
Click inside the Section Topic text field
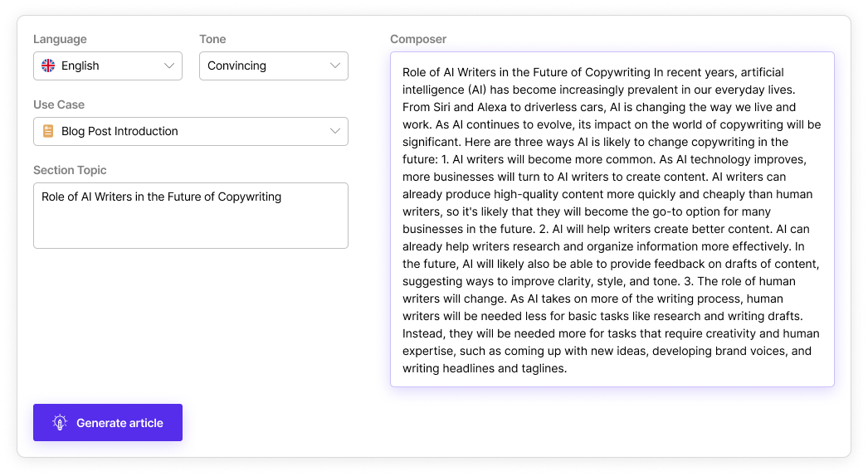click(191, 216)
